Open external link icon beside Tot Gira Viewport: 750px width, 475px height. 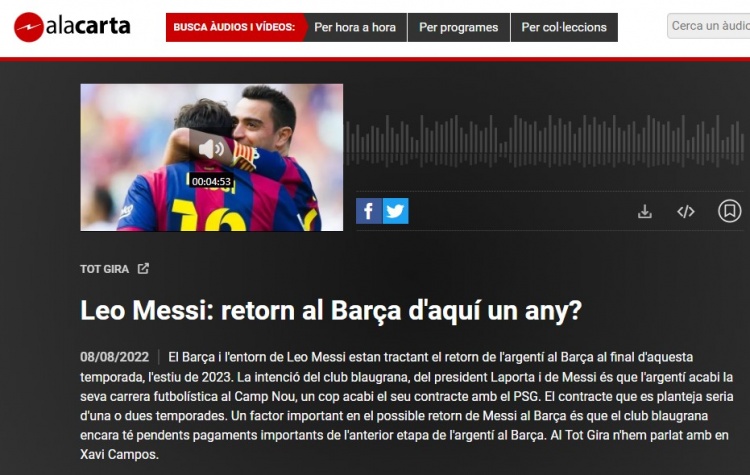tap(143, 268)
